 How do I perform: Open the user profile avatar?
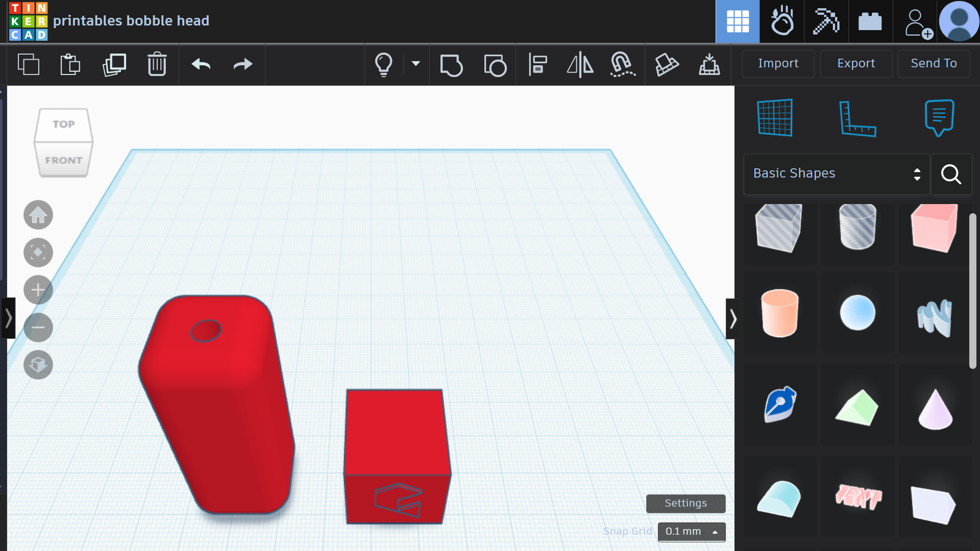[959, 21]
